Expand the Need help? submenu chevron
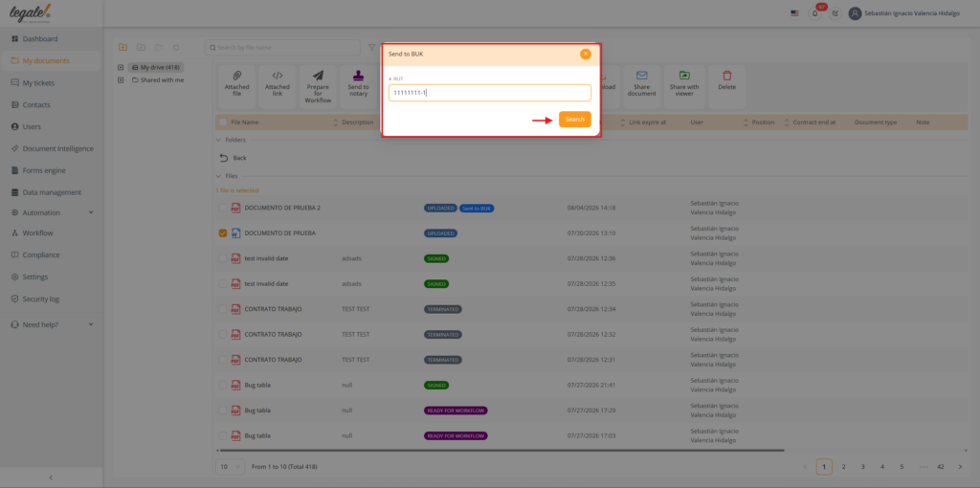 point(91,324)
